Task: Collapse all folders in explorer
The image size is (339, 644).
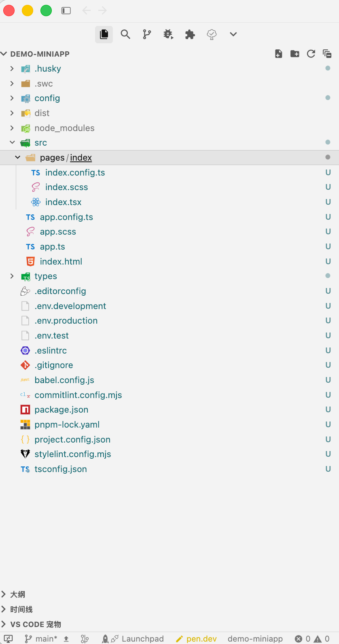Action: (327, 54)
